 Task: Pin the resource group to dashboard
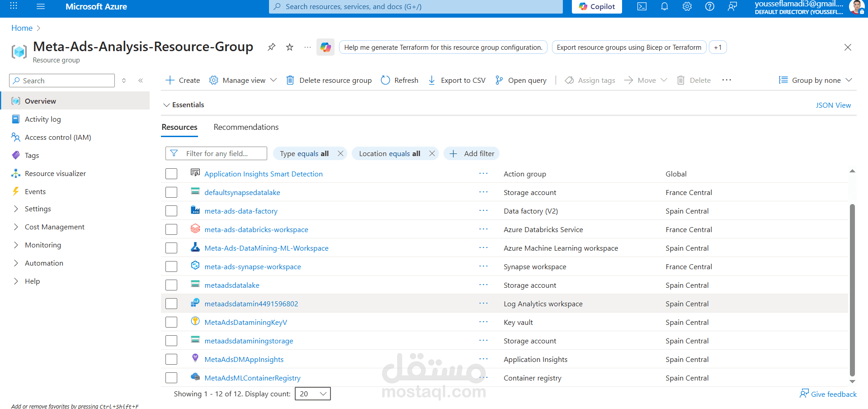271,47
